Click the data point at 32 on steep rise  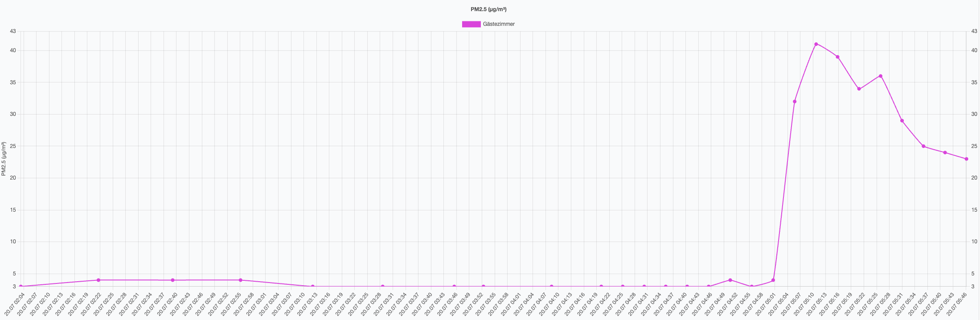tap(795, 102)
